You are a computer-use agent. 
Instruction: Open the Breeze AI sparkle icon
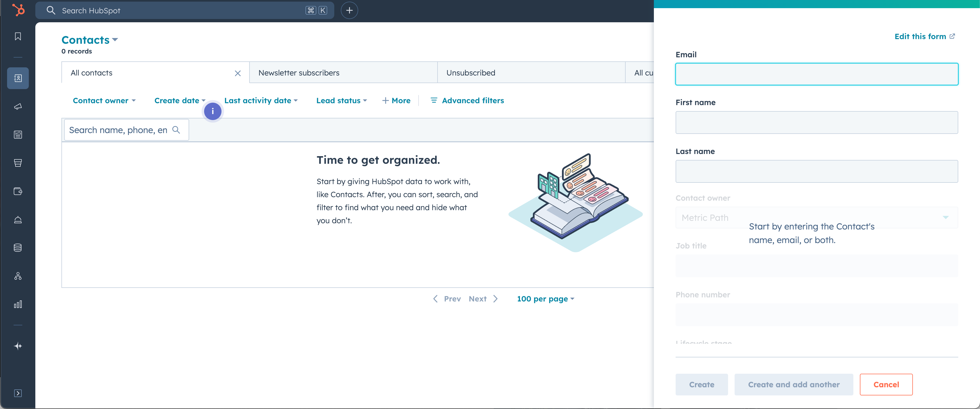(18, 346)
